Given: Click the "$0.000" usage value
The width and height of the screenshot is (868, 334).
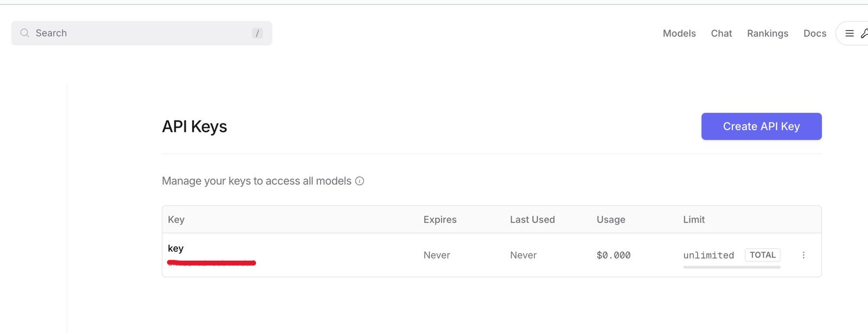Looking at the screenshot, I should pos(613,255).
